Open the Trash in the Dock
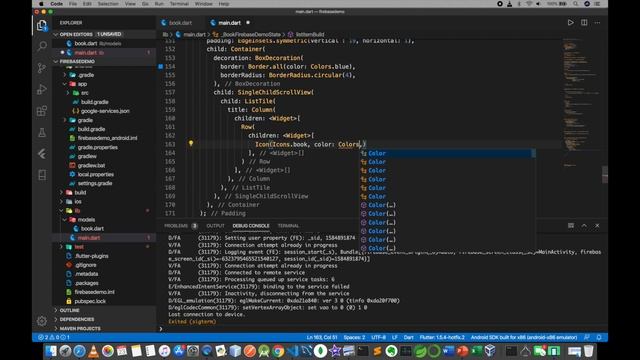 tap(588, 351)
